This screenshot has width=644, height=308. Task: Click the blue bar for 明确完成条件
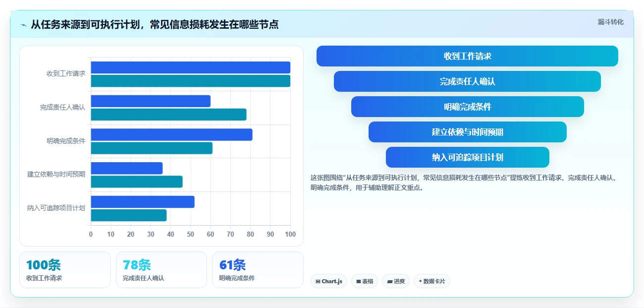click(171, 134)
